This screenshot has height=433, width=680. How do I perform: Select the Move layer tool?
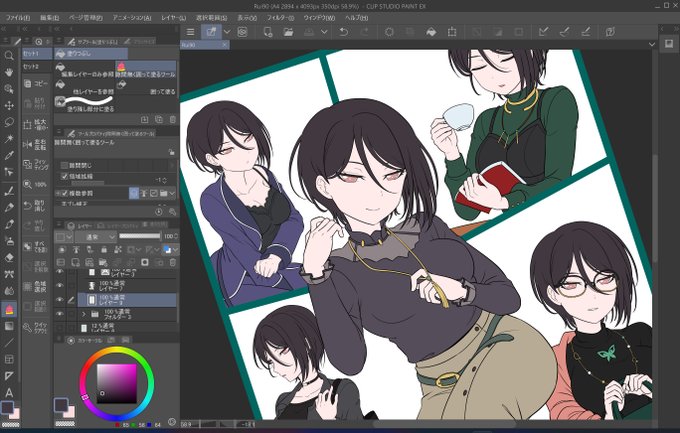(x=9, y=105)
